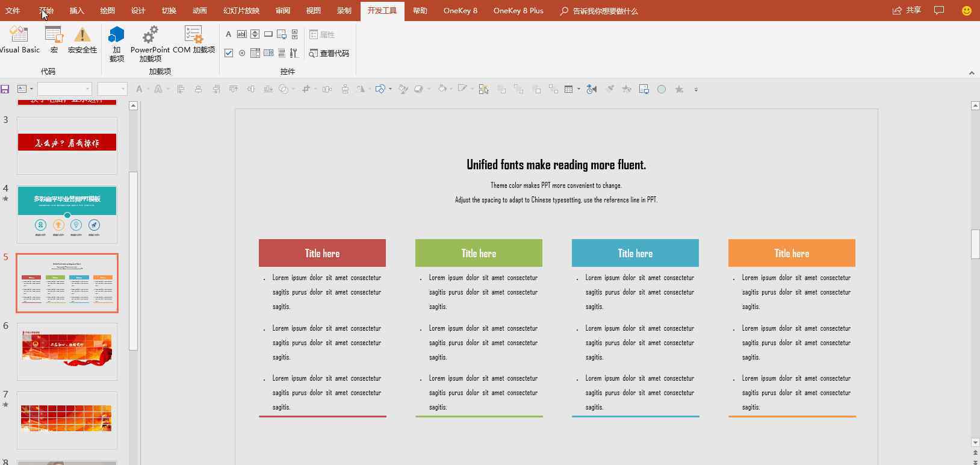Image resolution: width=980 pixels, height=465 pixels.
Task: Select slide 3 thumbnail with red banner
Action: point(67,145)
